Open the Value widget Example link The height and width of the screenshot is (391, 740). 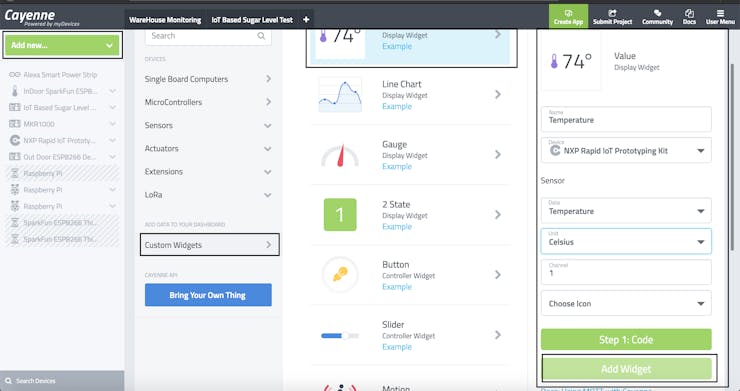point(397,46)
